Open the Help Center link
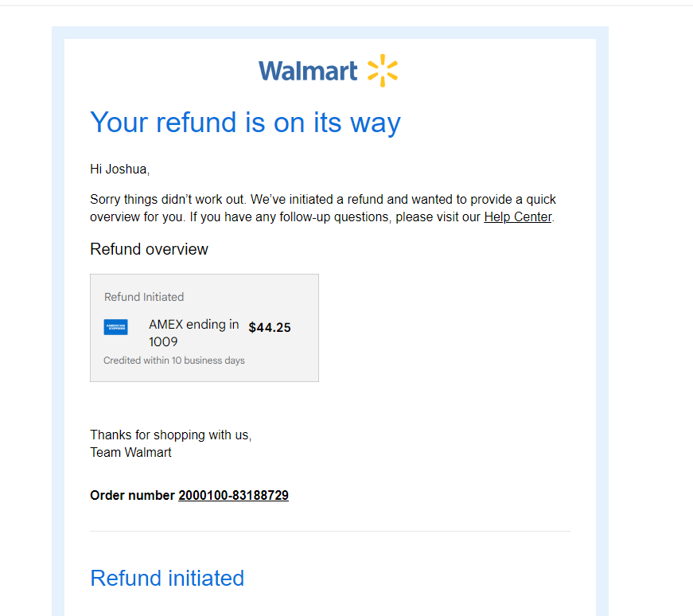The height and width of the screenshot is (616, 693). click(517, 217)
